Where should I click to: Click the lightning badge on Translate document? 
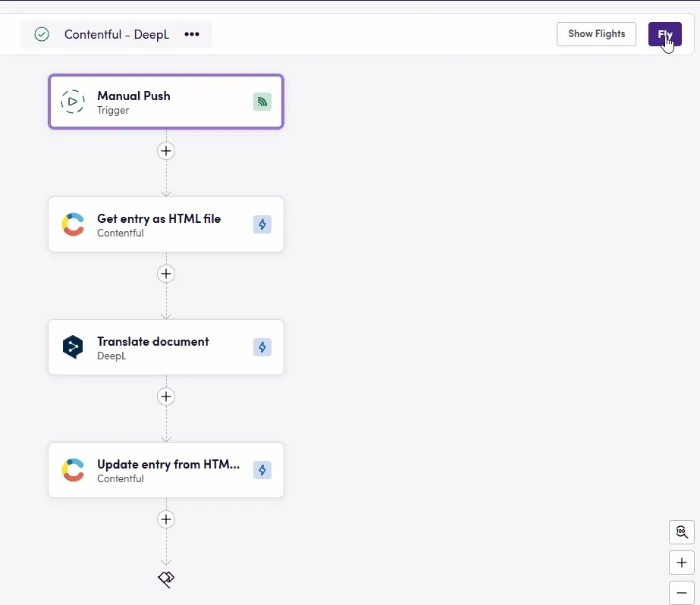click(x=262, y=347)
